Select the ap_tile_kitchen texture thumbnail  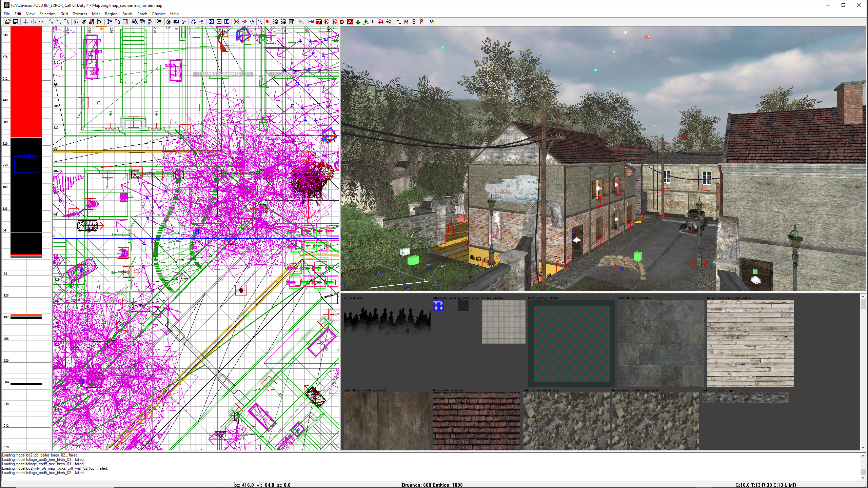point(504,322)
